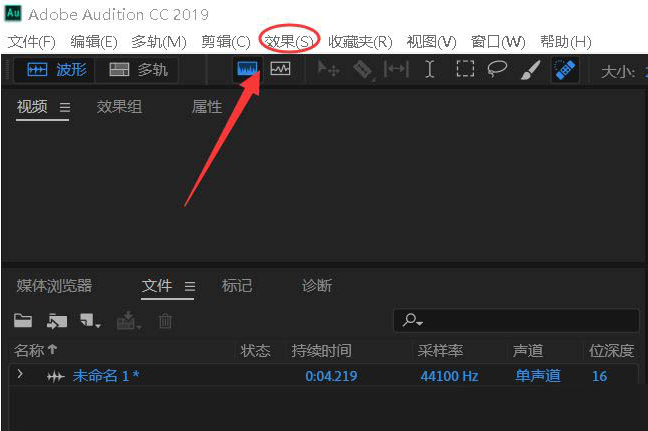Switch to the 效果组 tab

click(119, 107)
